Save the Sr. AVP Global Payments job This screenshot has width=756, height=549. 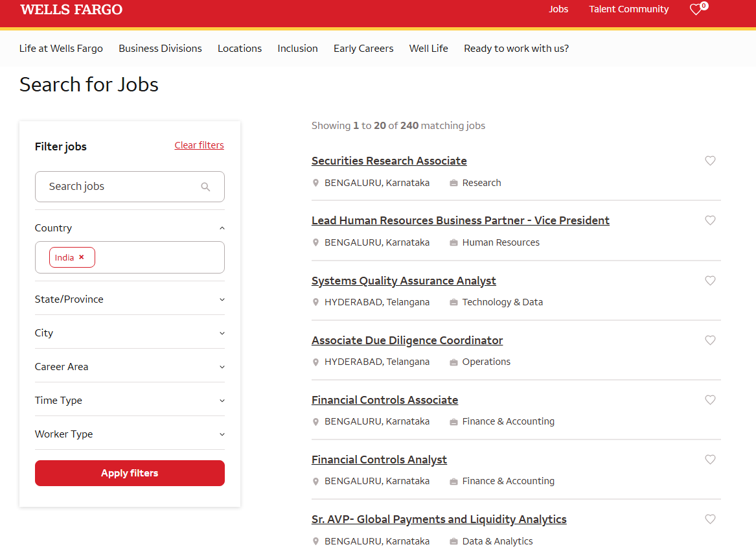pyautogui.click(x=710, y=519)
